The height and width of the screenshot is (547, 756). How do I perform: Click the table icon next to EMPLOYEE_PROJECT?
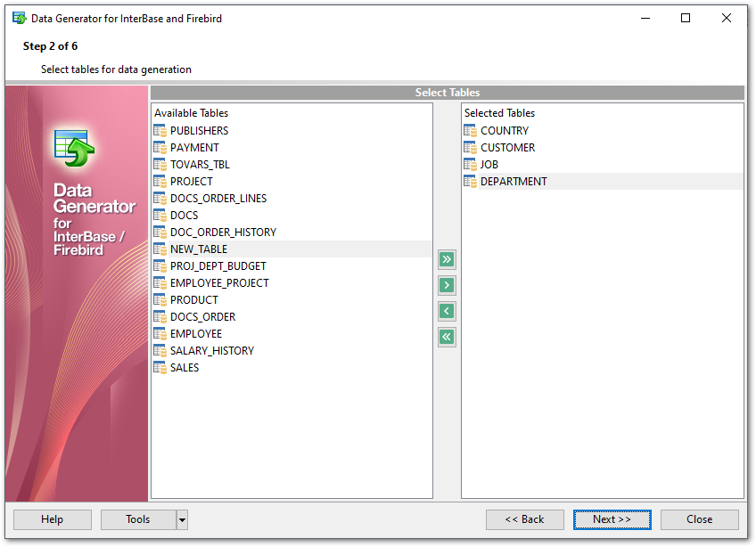point(160,283)
